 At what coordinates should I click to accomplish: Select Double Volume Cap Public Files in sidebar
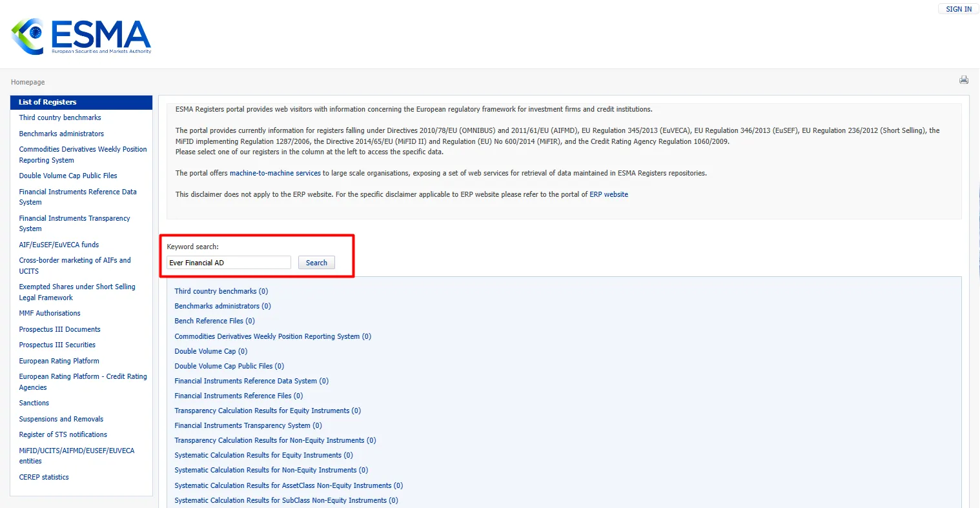click(x=68, y=176)
